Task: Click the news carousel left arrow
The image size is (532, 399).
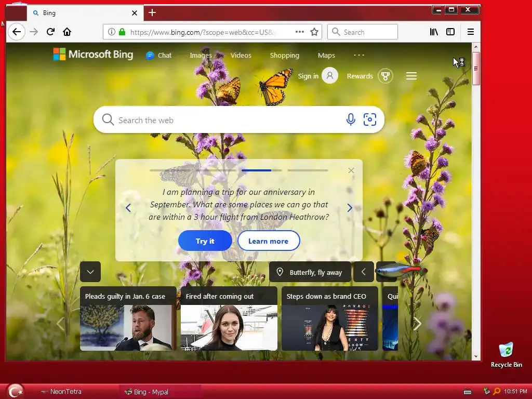Action: click(x=60, y=323)
